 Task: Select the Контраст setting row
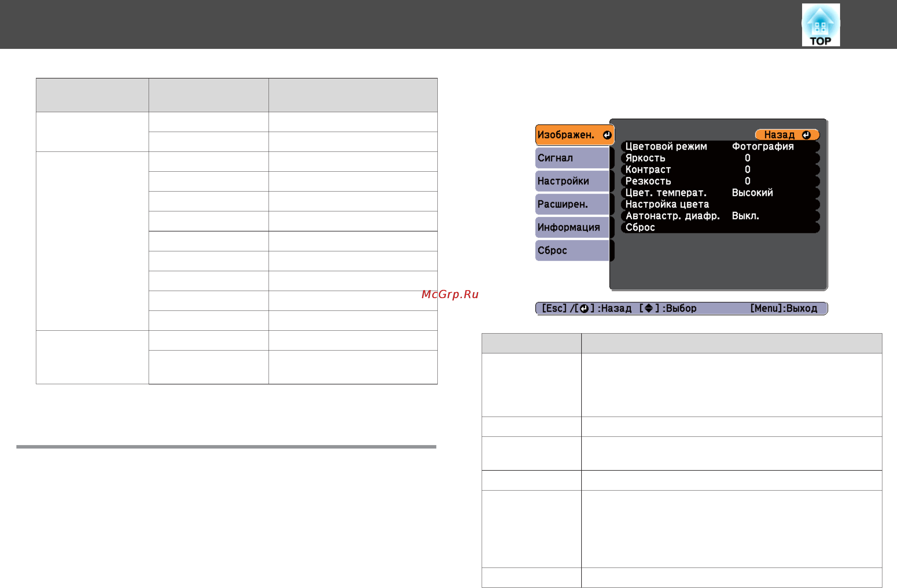tap(720, 170)
